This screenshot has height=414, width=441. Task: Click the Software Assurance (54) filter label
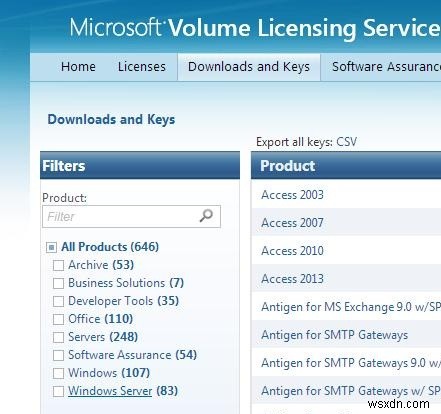(132, 355)
